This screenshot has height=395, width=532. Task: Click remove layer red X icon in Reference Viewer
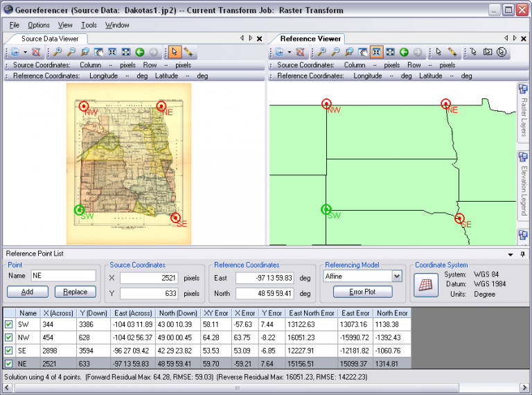tap(301, 52)
